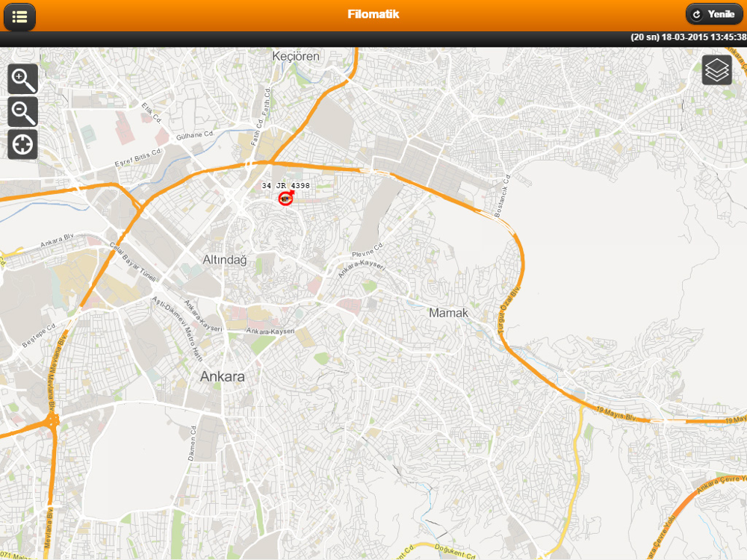Click the Gülhane Cd. street label
Image resolution: width=747 pixels, height=560 pixels.
[195, 136]
